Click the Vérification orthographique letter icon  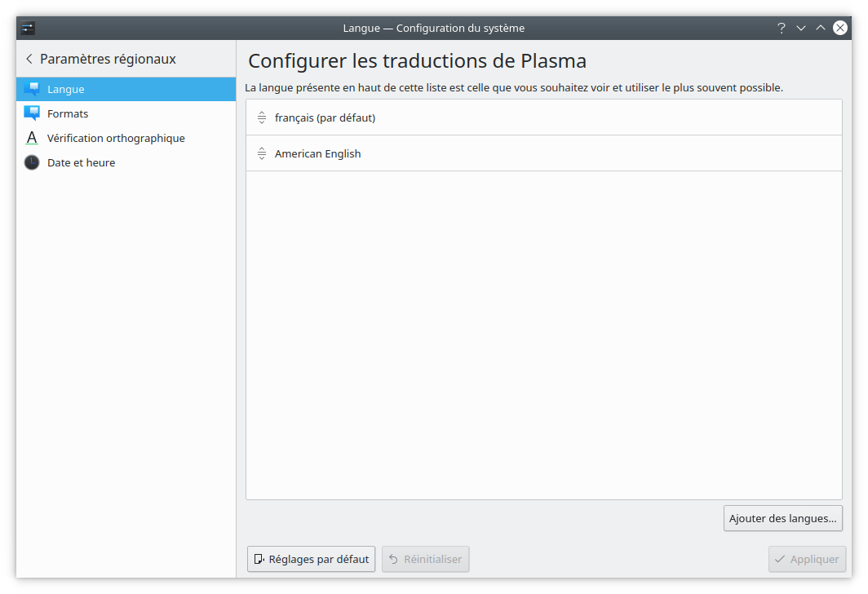pos(32,138)
